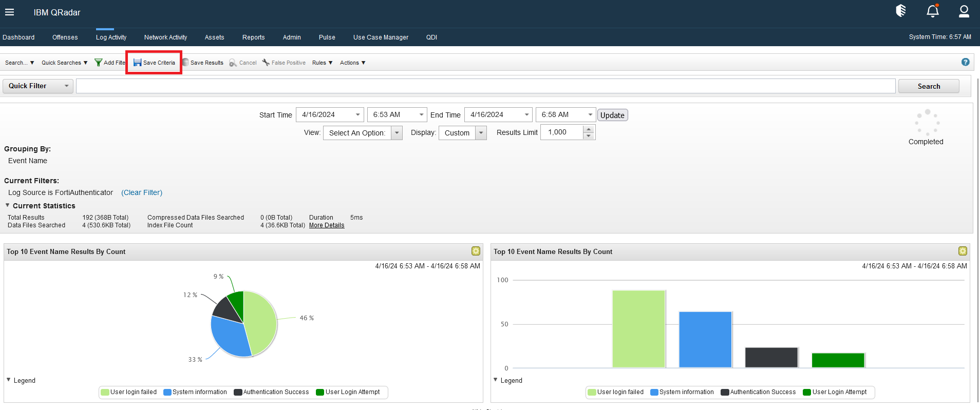Click pie legend Authentication Success swatch
Image resolution: width=980 pixels, height=410 pixels.
[238, 392]
